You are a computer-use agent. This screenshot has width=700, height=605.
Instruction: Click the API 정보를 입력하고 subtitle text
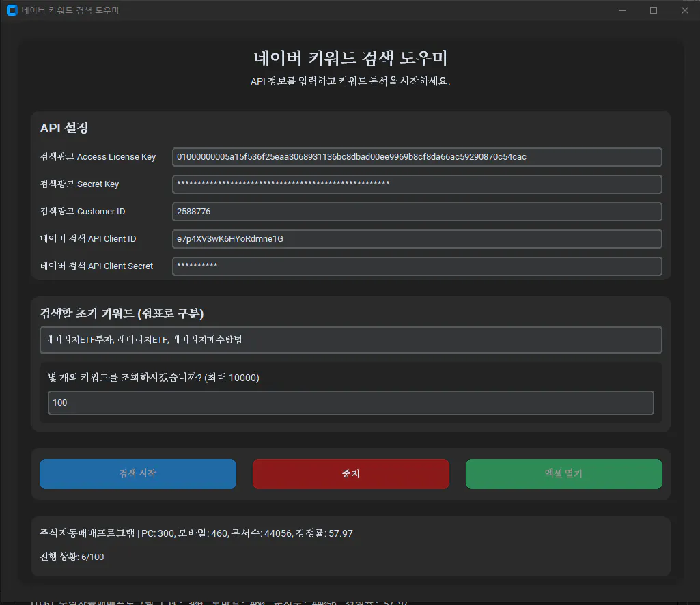(x=350, y=81)
